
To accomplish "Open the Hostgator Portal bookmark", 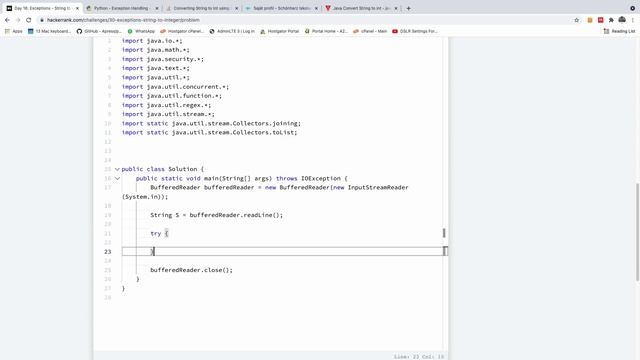I will [x=280, y=31].
